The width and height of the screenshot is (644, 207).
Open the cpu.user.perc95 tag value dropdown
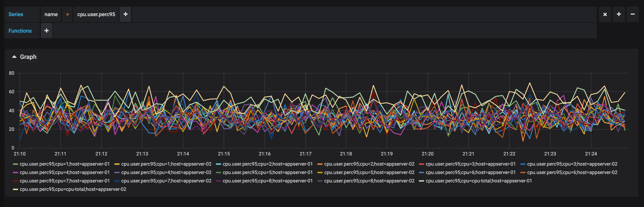pyautogui.click(x=96, y=15)
